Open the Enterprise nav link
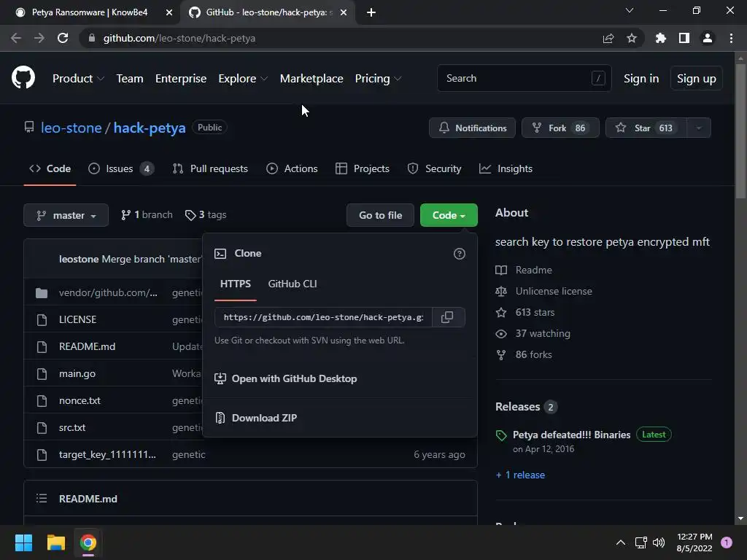This screenshot has height=560, width=747. (x=181, y=79)
